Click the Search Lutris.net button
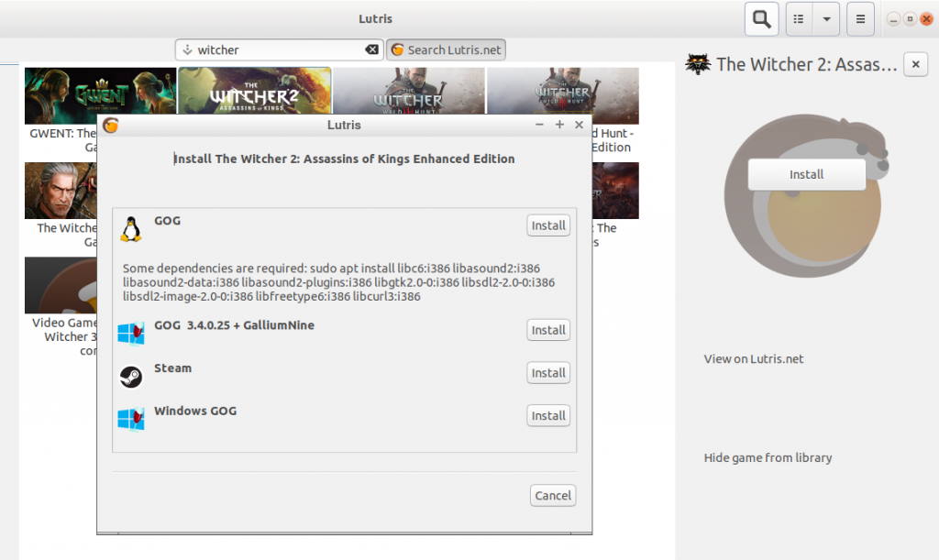939x560 pixels. 447,49
